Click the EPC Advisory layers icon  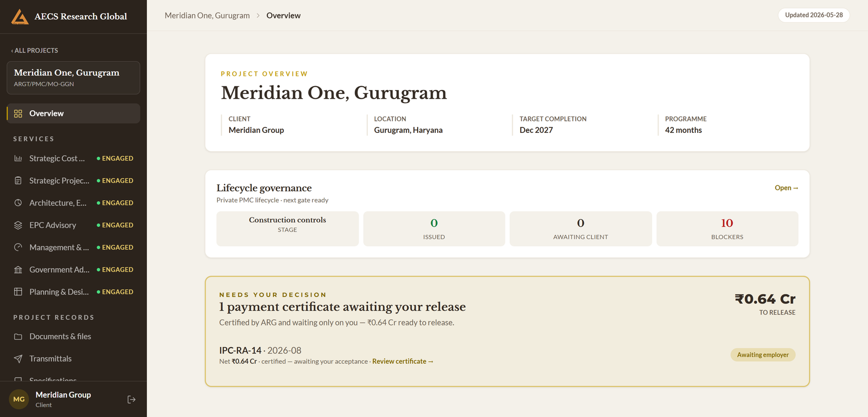tap(18, 225)
